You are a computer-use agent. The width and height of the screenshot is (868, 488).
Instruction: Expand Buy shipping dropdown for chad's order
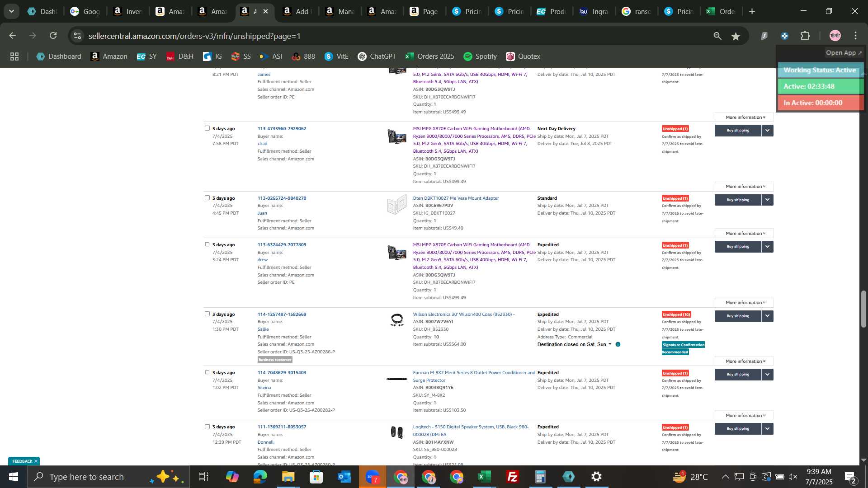[x=768, y=131]
